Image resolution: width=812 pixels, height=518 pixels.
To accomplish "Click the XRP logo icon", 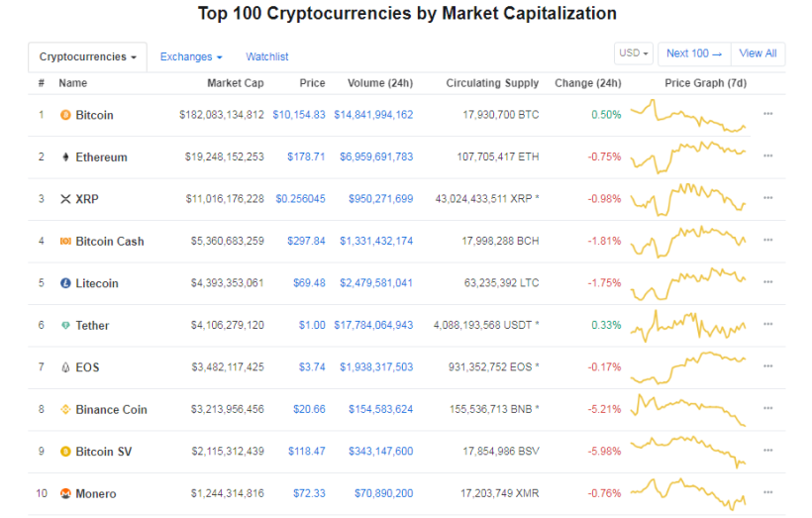I will tap(65, 199).
